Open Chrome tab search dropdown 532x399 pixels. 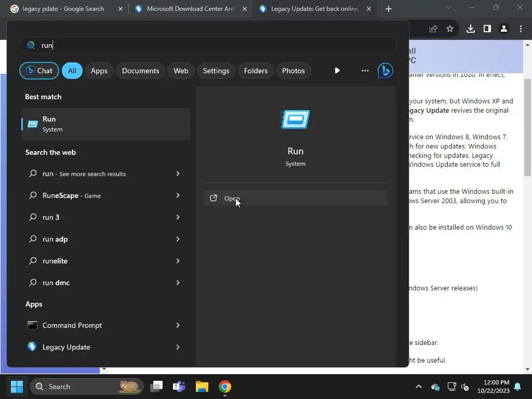[x=448, y=7]
